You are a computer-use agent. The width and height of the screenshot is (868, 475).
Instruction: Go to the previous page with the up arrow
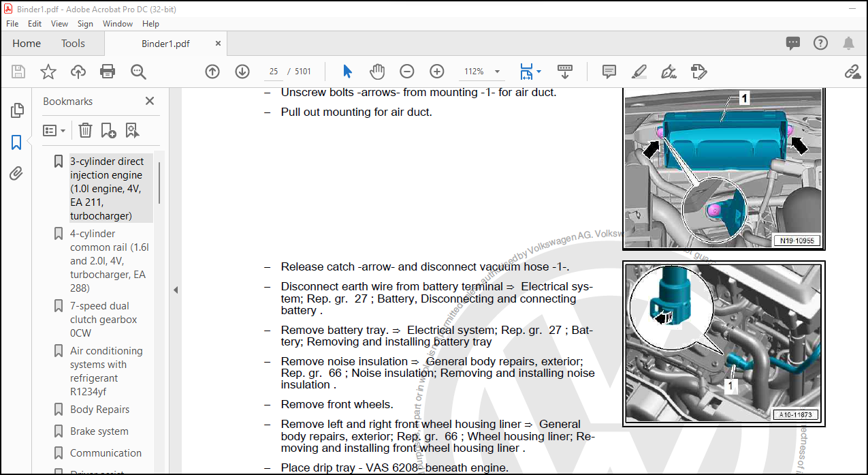click(x=212, y=72)
